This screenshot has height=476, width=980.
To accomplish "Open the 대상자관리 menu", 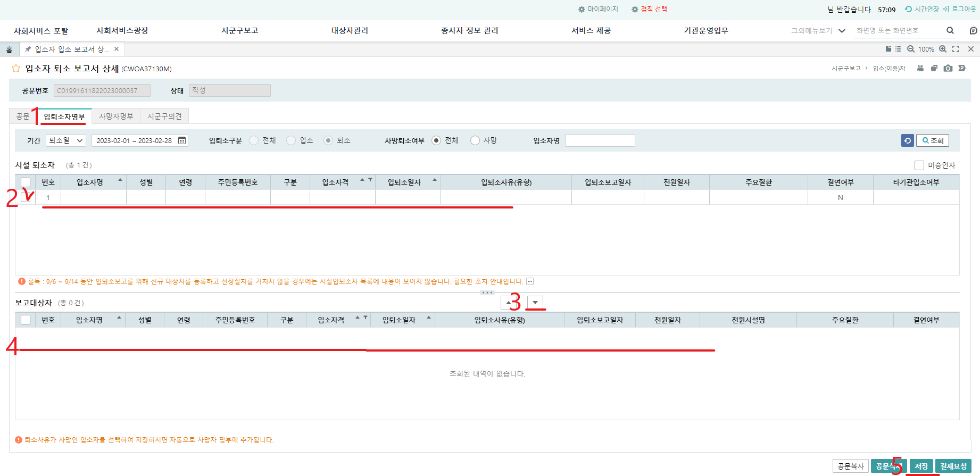I will (x=350, y=31).
